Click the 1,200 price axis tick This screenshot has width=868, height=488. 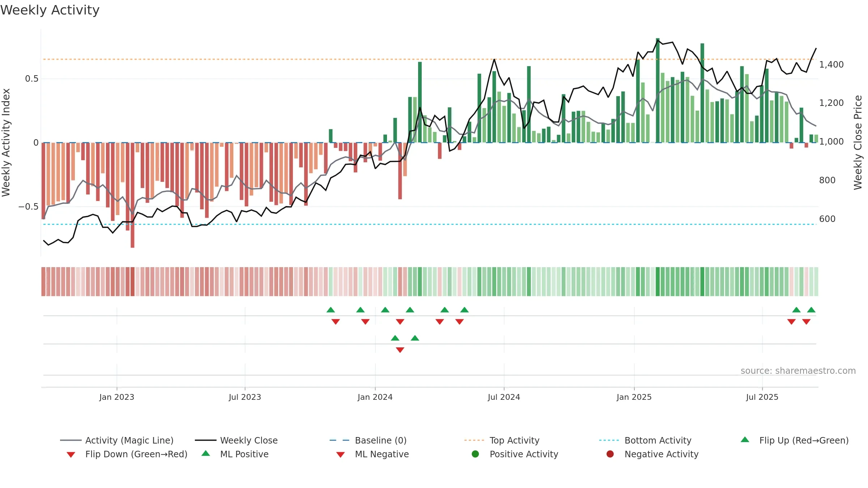point(831,103)
